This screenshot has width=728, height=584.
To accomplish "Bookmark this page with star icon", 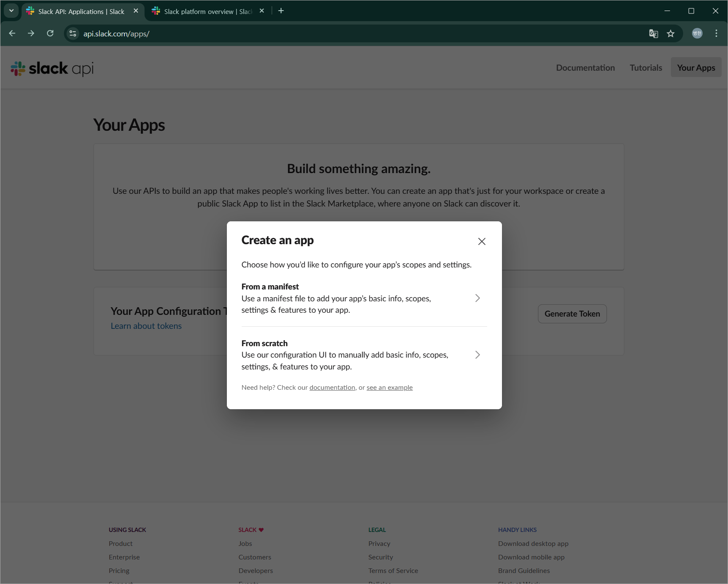I will (671, 33).
